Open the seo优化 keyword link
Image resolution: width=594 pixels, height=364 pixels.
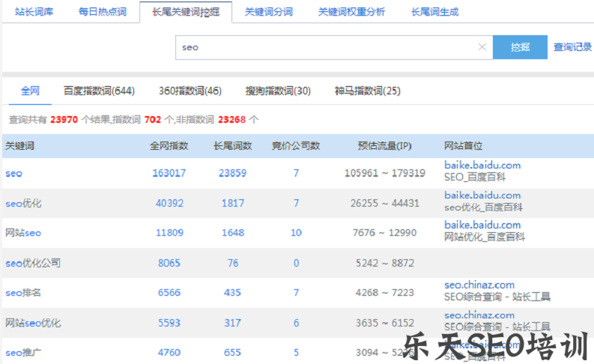point(23,203)
